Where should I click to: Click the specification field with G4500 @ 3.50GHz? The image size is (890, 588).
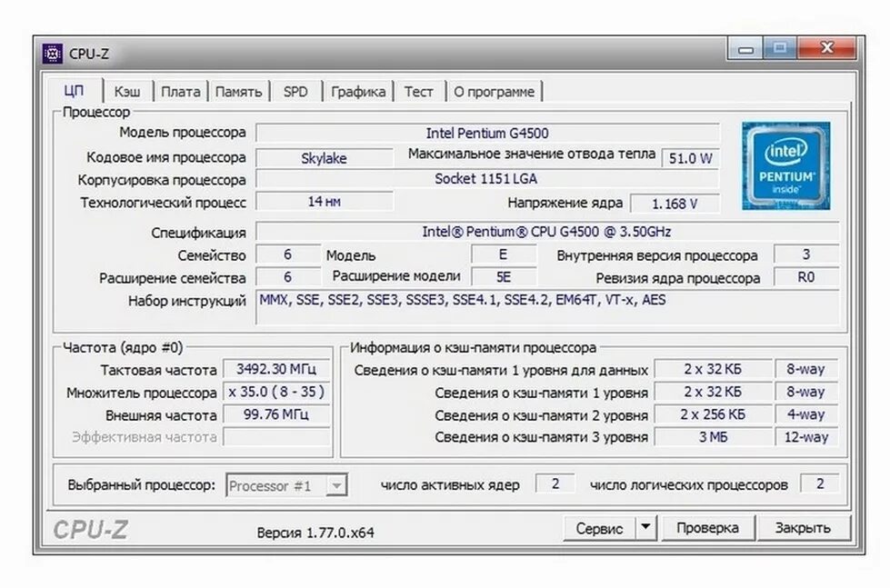click(x=547, y=232)
